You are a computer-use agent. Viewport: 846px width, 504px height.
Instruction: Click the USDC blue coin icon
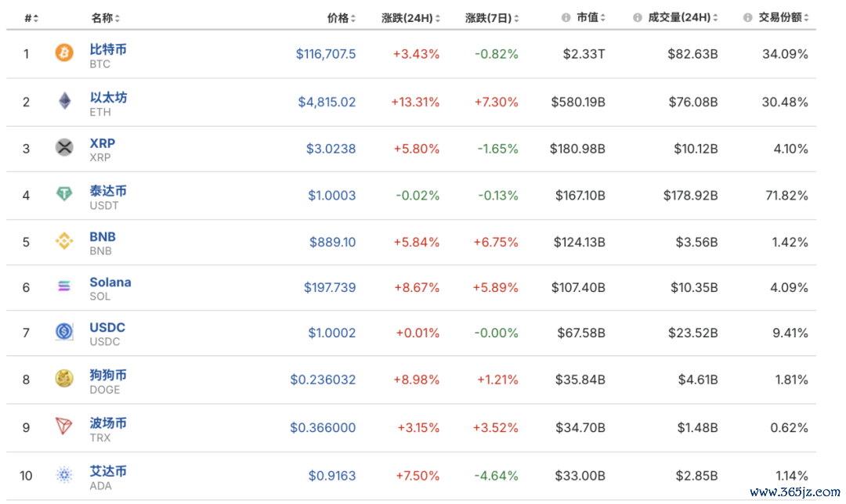point(64,332)
